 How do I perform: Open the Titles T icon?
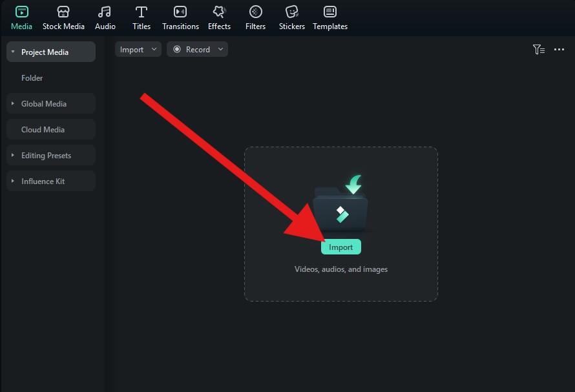pyautogui.click(x=141, y=12)
